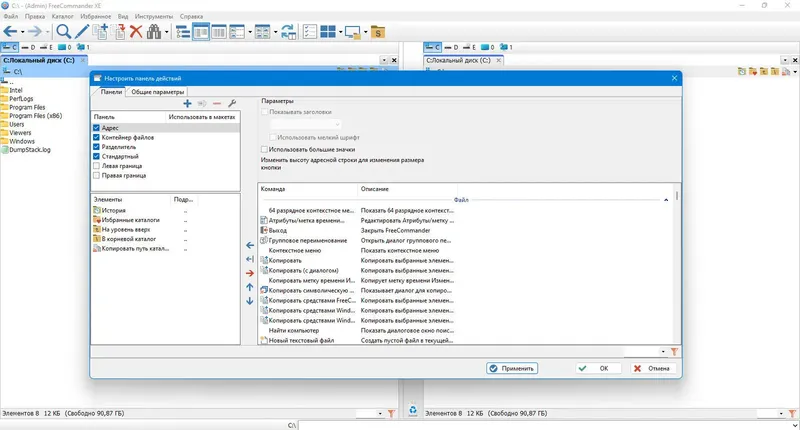Switch to "Общие параметры" tab
The width and height of the screenshot is (800, 430).
click(x=158, y=92)
